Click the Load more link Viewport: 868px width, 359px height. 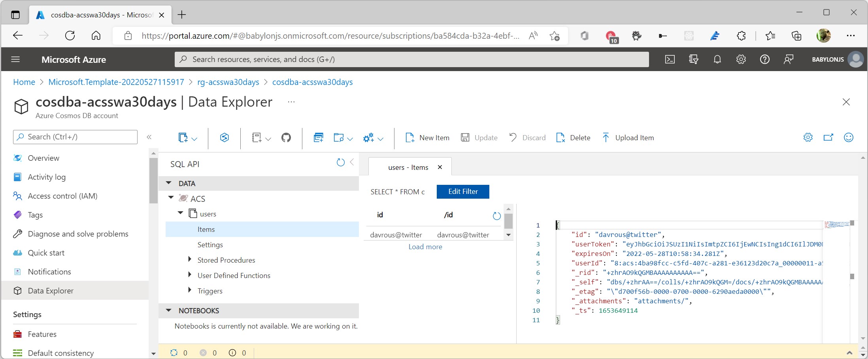pyautogui.click(x=425, y=247)
